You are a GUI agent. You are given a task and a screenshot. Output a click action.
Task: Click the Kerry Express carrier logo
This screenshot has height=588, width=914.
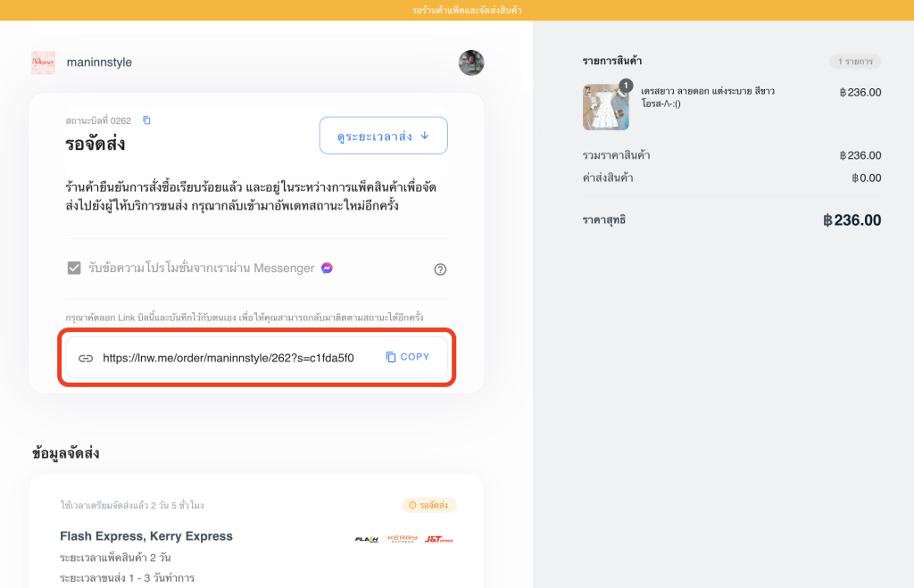pyautogui.click(x=403, y=539)
